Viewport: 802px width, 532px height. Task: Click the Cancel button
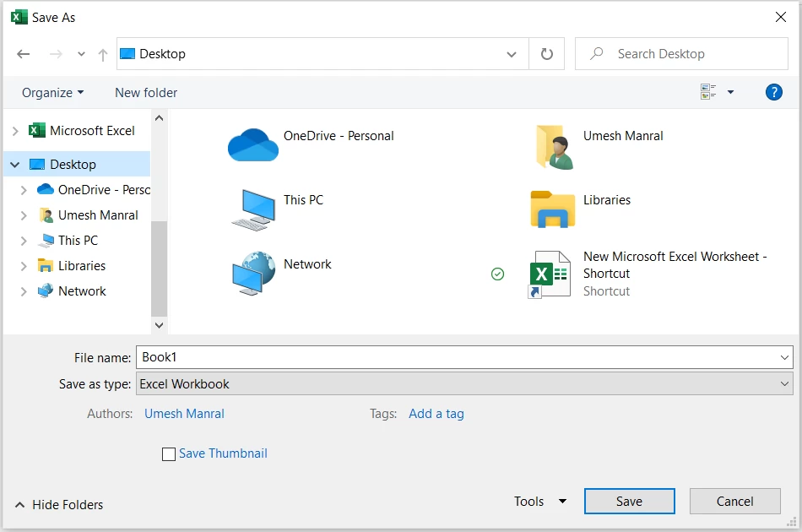point(735,502)
